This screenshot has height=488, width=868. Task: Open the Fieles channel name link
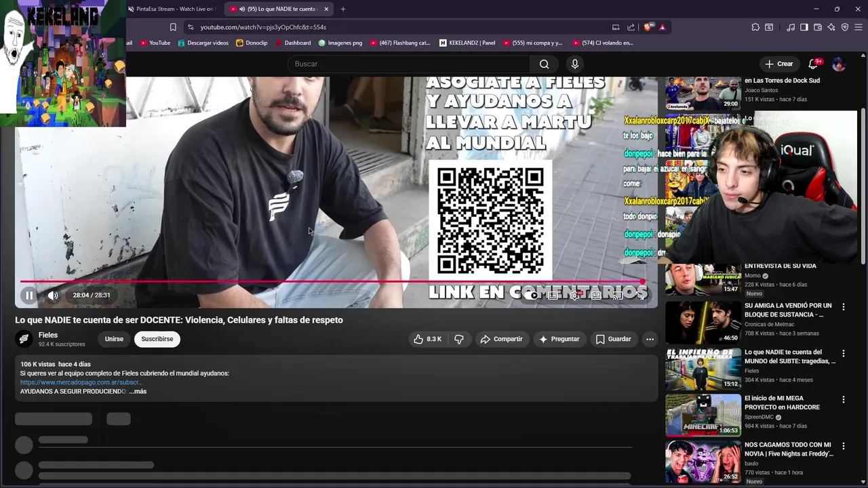point(48,335)
